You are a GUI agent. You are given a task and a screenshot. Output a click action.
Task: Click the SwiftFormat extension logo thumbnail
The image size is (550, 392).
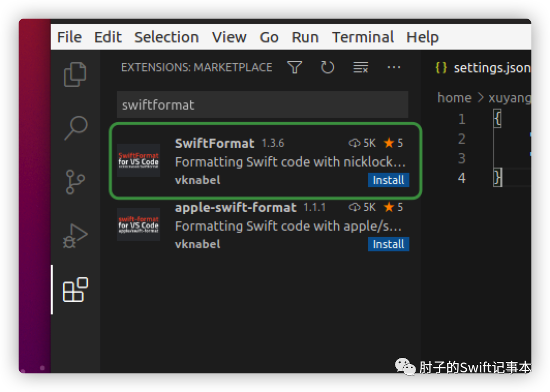tap(139, 160)
